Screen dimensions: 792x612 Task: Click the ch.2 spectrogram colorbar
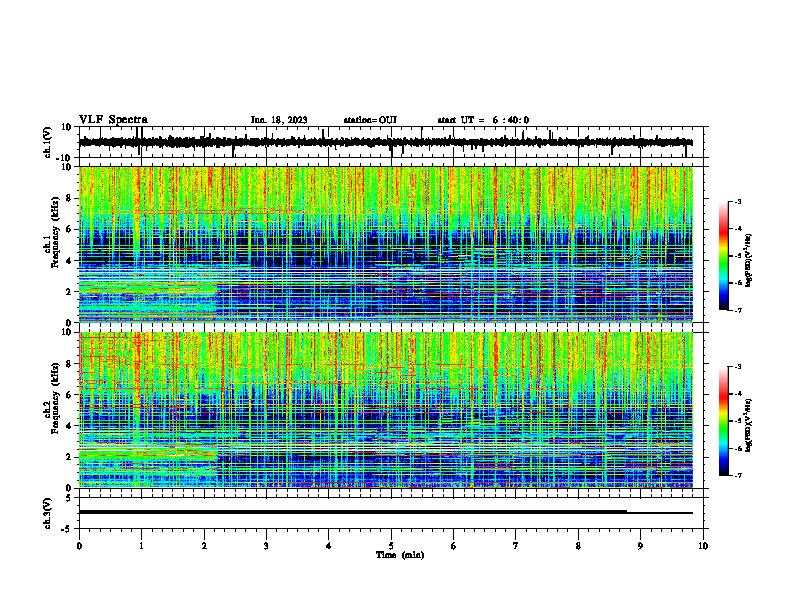[723, 421]
